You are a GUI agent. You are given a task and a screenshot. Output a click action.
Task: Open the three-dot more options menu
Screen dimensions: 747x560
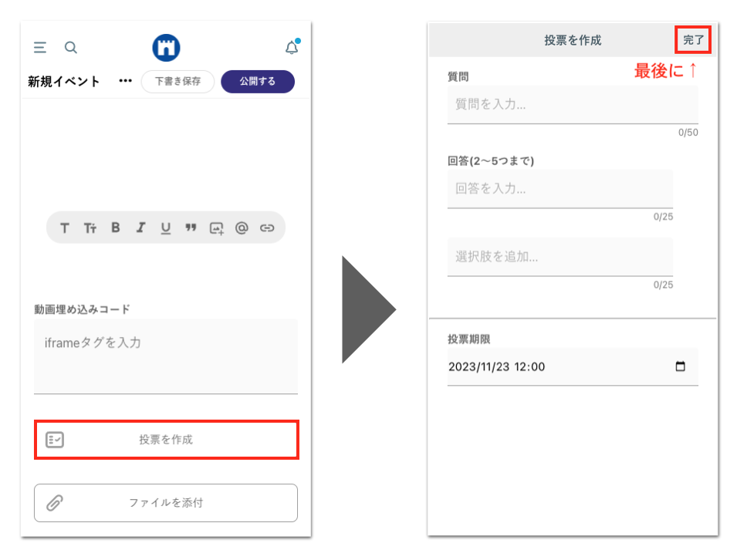point(125,81)
